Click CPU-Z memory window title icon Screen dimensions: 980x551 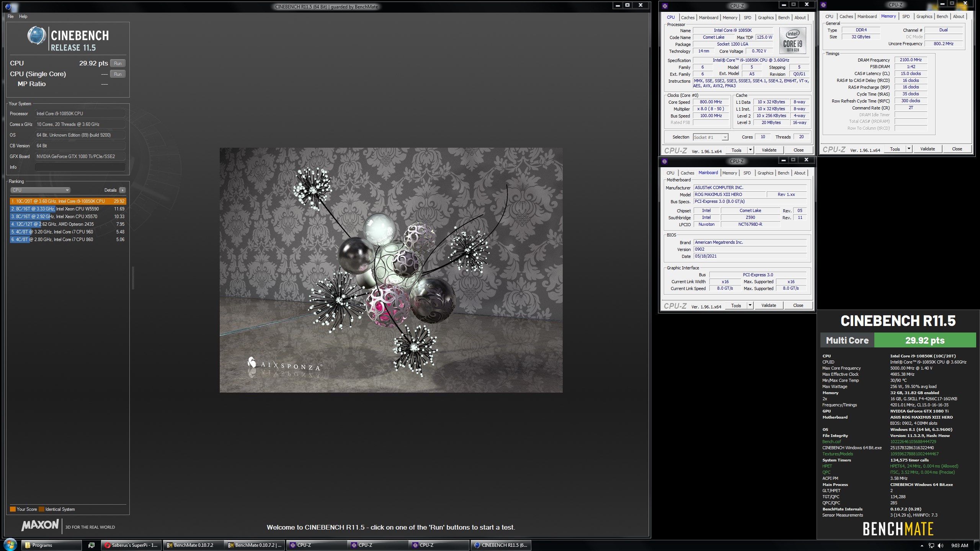pos(823,5)
